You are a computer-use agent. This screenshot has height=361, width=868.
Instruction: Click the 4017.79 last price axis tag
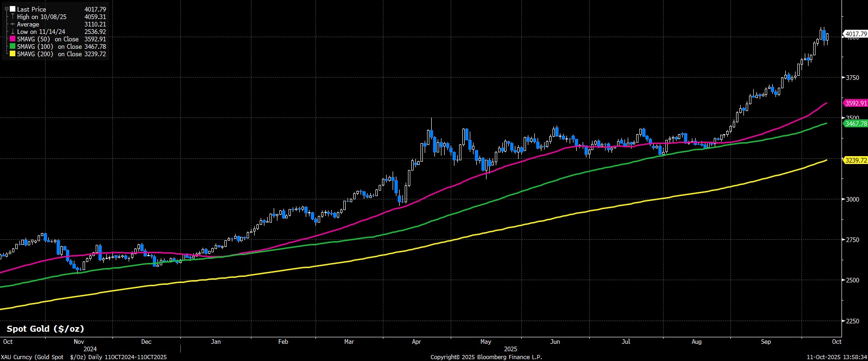click(855, 34)
